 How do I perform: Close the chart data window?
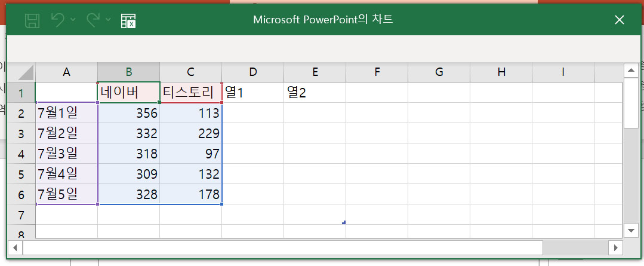point(620,20)
